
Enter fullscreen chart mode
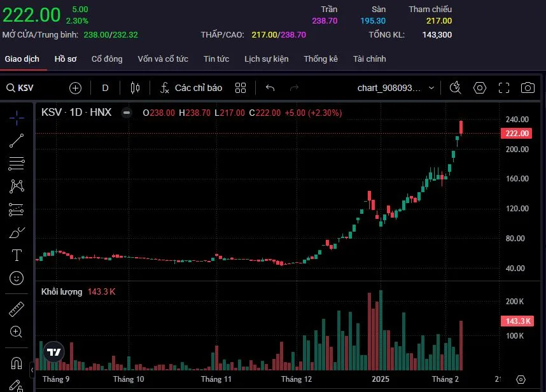coord(504,88)
